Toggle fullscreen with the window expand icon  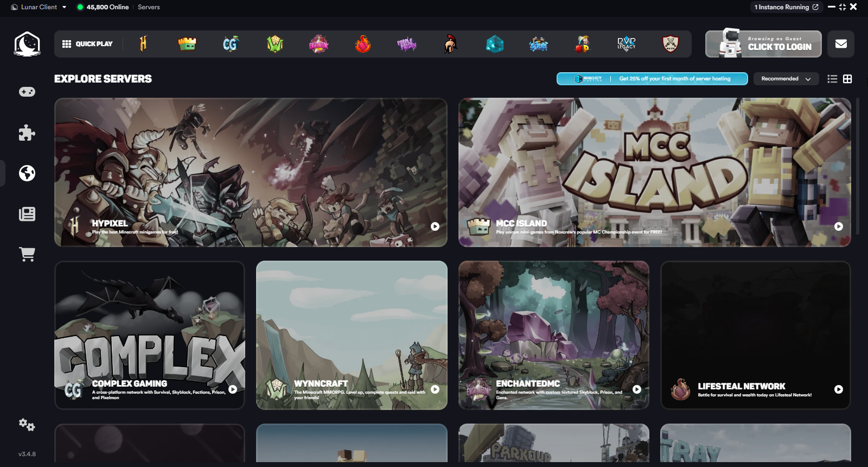(x=842, y=7)
